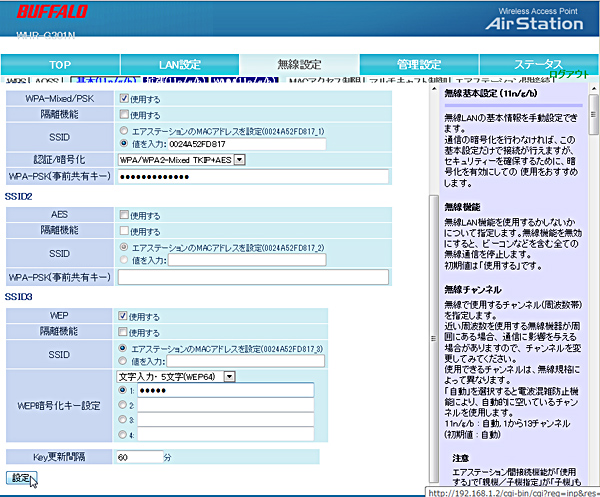Click the first WPA-PSK 事前共有キー password field
Screen dimensions: 600x497
[x=252, y=177]
